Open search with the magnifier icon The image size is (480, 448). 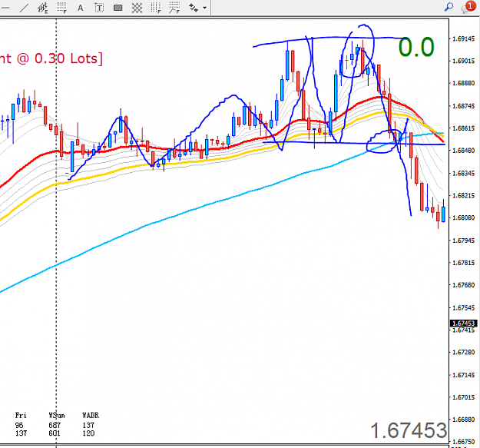coord(449,7)
